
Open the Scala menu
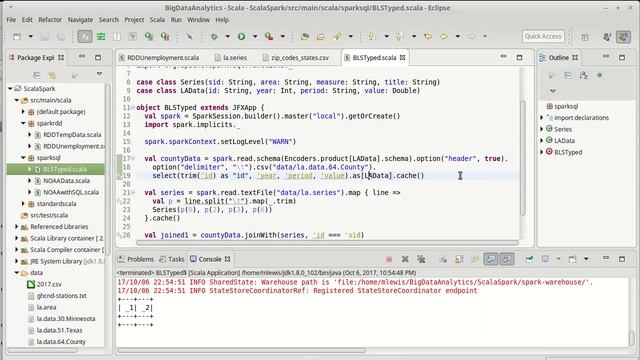point(157,20)
